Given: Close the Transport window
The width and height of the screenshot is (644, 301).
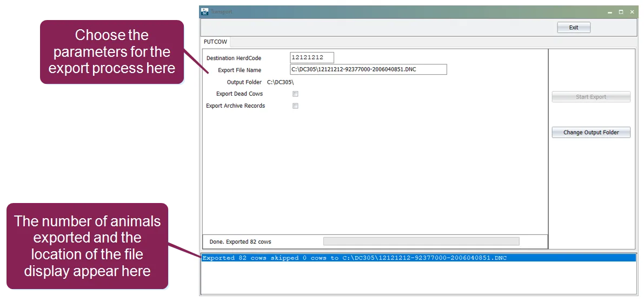Looking at the screenshot, I should (632, 12).
